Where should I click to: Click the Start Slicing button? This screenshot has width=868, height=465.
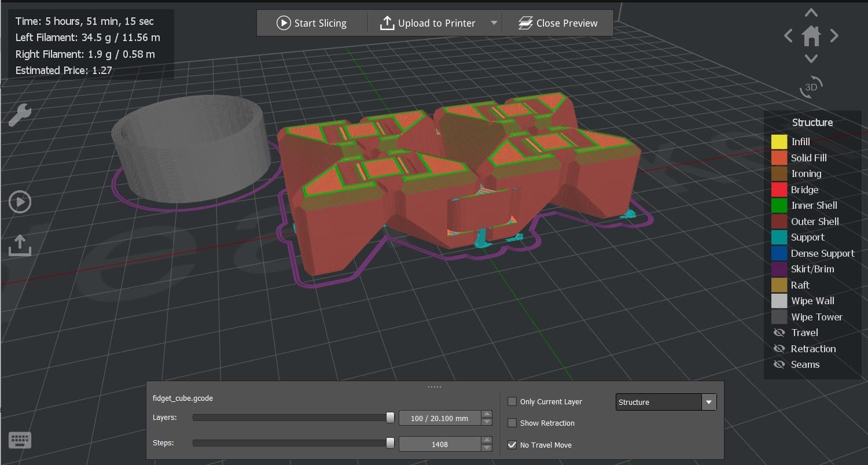click(311, 23)
